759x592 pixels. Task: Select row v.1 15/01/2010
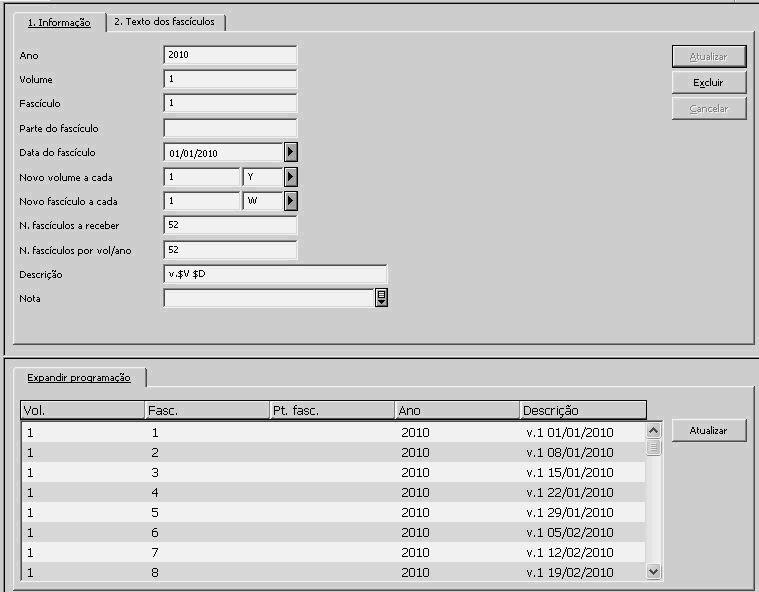(333, 472)
